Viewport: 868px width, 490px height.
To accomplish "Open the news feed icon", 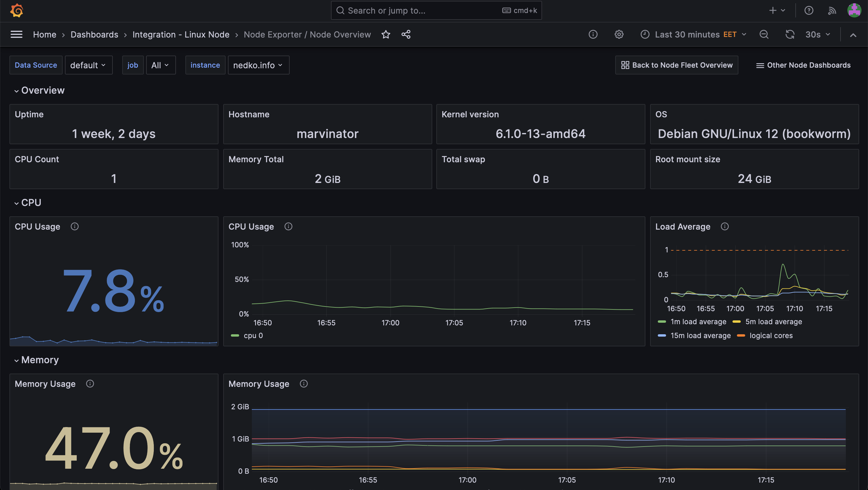I will point(832,10).
